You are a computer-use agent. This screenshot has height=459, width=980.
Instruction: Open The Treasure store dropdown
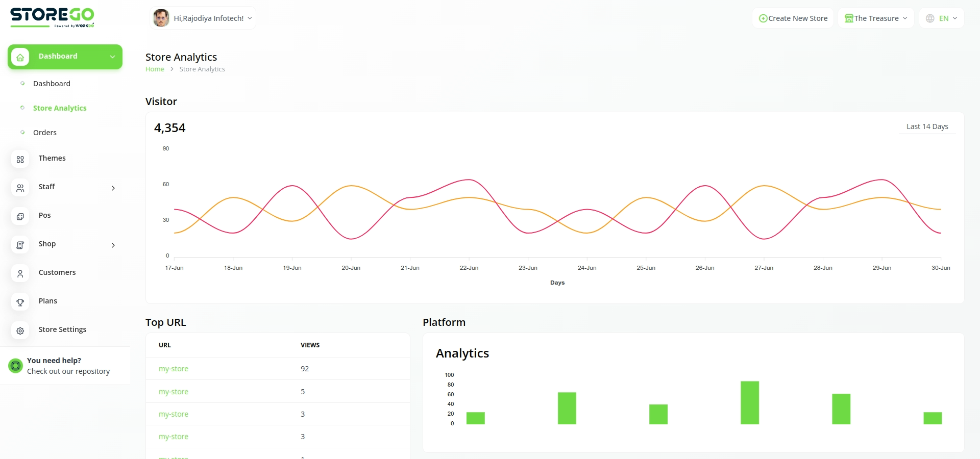(x=876, y=18)
